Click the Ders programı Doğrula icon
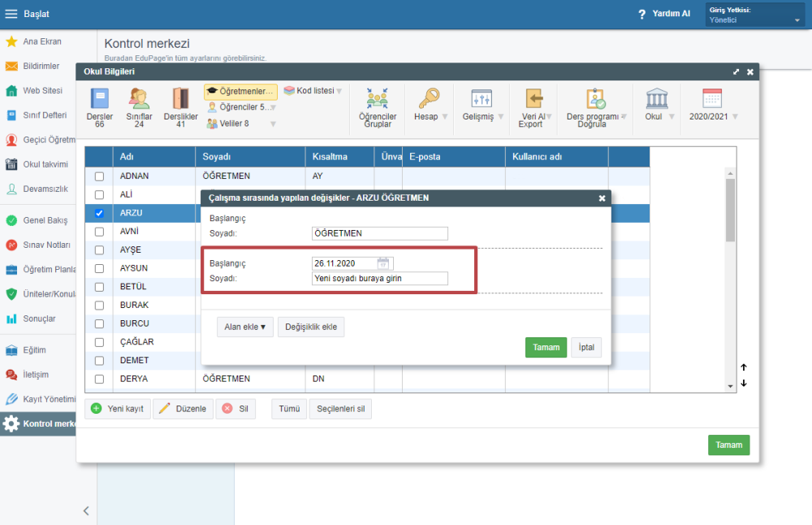 click(x=595, y=98)
